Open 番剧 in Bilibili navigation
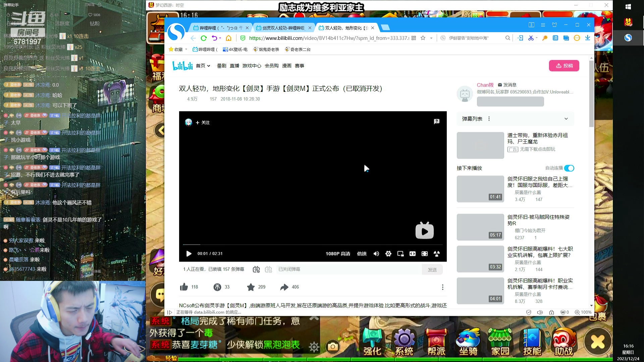Image resolution: width=644 pixels, height=362 pixels. 222,66
